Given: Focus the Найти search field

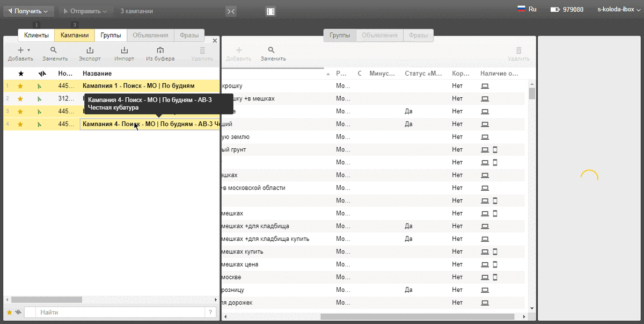Looking at the screenshot, I should coord(121,312).
